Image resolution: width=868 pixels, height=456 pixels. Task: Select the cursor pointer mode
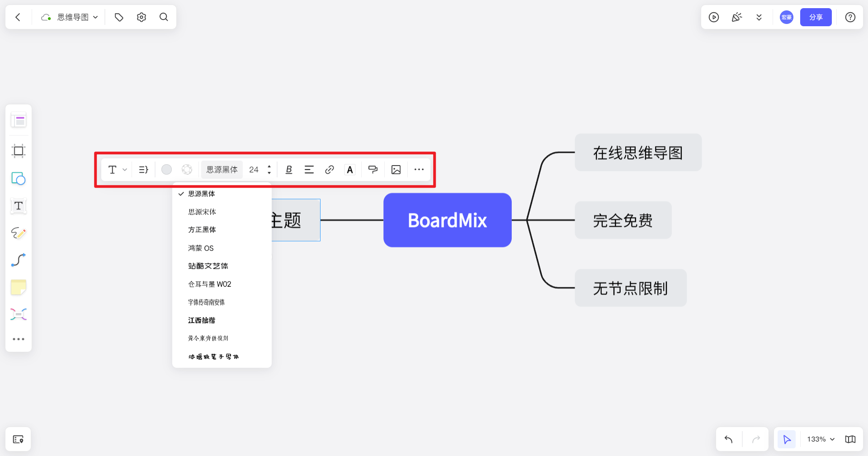tap(787, 439)
